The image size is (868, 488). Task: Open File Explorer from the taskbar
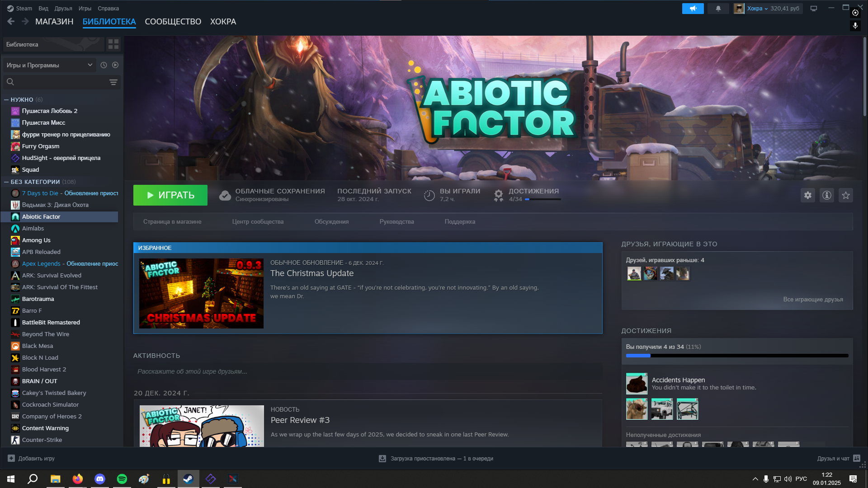point(56,479)
